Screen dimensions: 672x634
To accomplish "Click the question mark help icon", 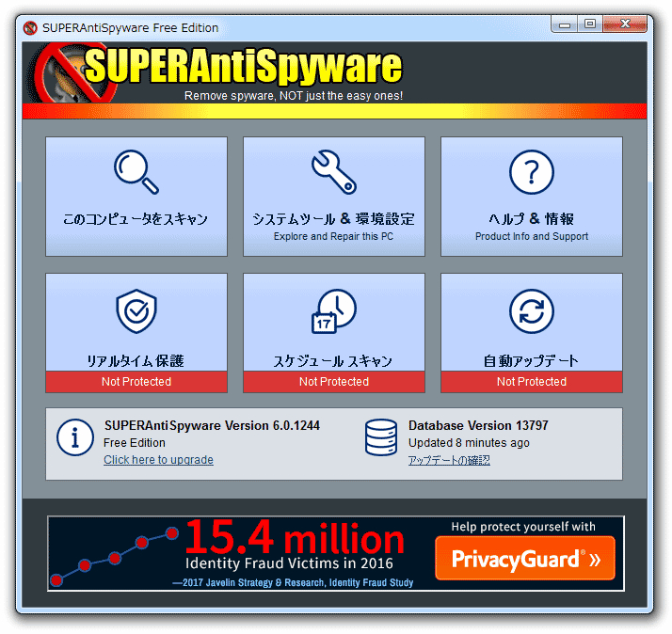I will (x=532, y=172).
